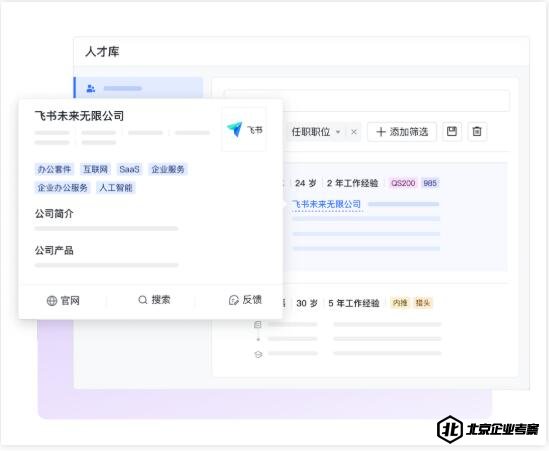The height and width of the screenshot is (451, 549).
Task: Click the 公司简介 heading
Action: (54, 214)
